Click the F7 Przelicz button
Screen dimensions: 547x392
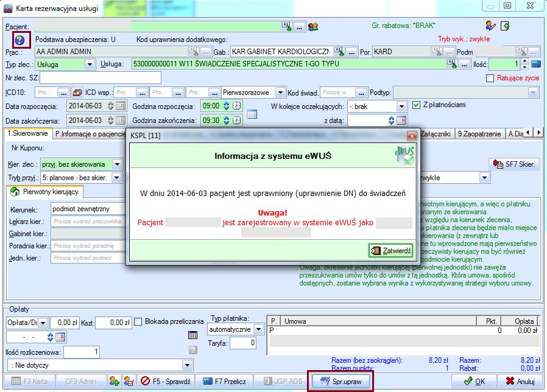coord(224,381)
